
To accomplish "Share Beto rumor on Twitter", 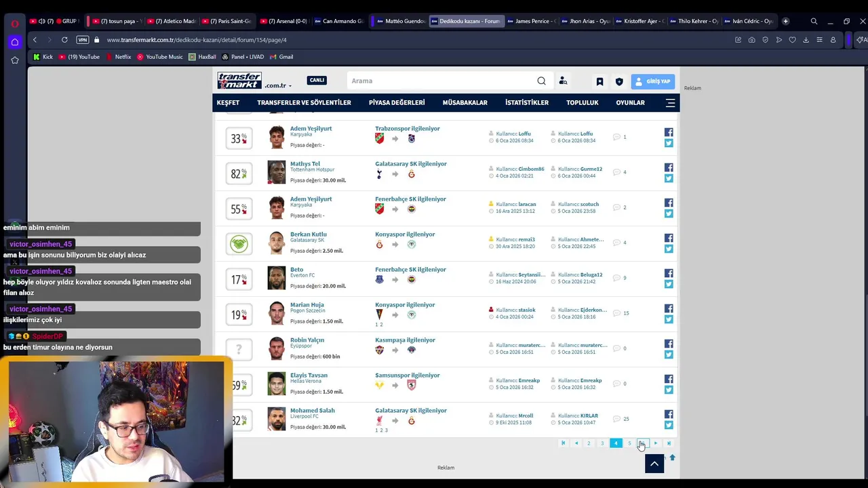I will point(669,284).
